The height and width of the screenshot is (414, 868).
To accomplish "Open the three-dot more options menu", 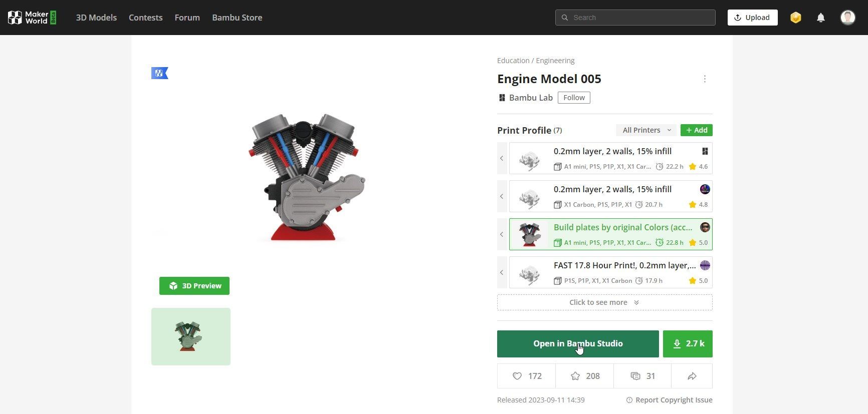I will tap(705, 79).
